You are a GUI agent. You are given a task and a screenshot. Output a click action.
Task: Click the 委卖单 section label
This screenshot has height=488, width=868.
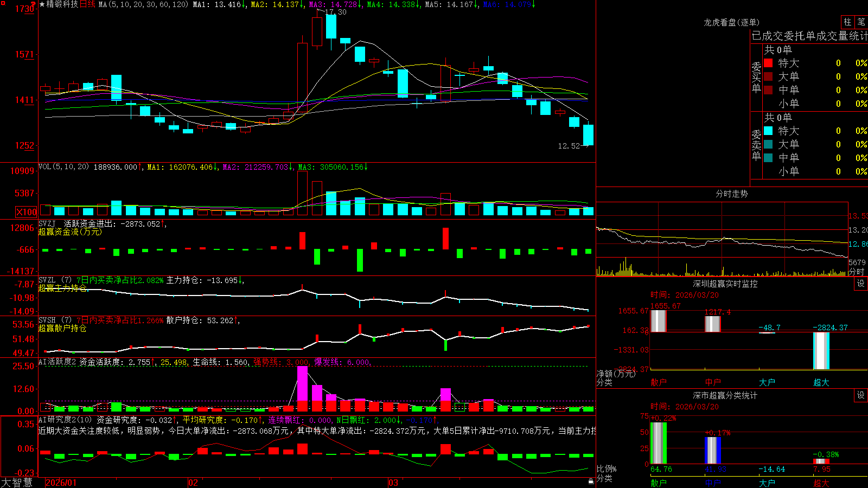756,145
